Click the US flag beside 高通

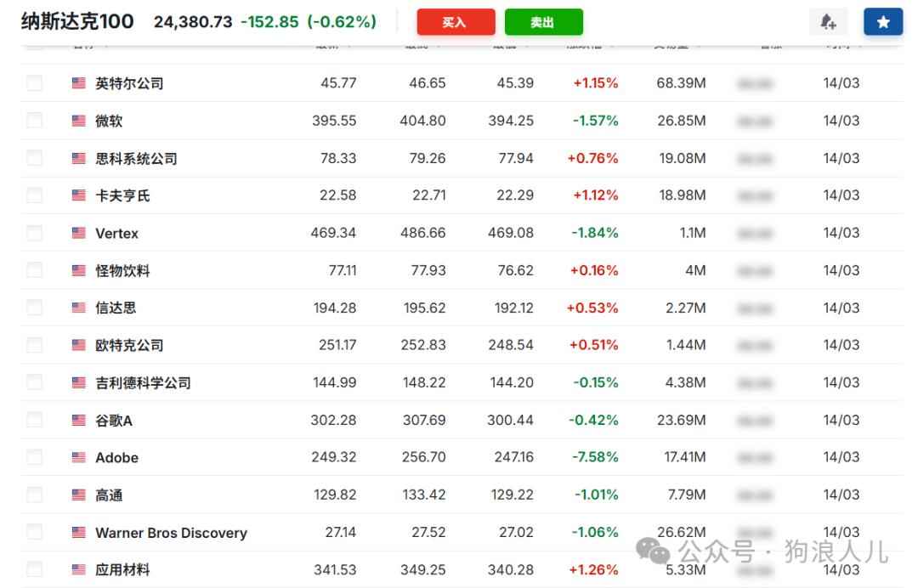(79, 495)
